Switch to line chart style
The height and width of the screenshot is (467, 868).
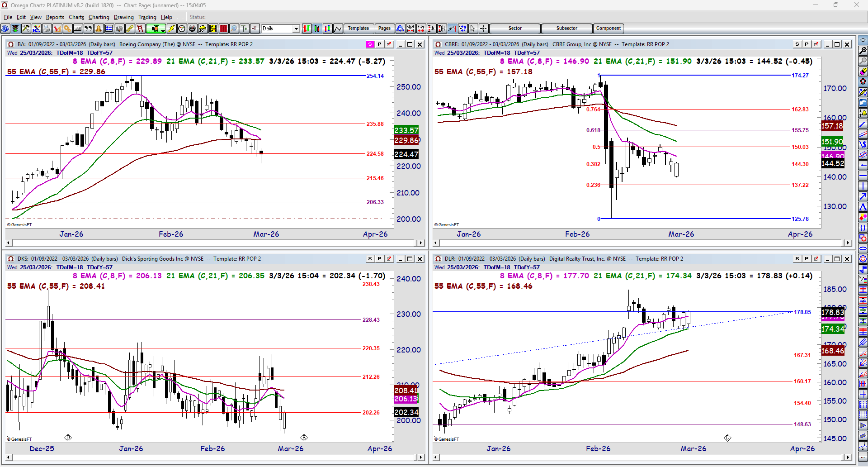338,29
